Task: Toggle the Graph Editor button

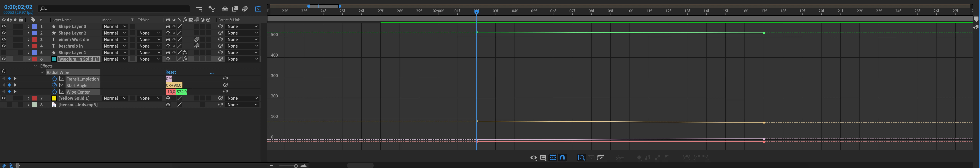Action: pyautogui.click(x=258, y=8)
